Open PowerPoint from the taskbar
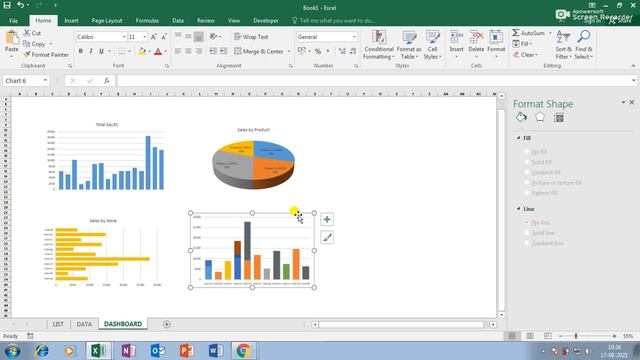The height and width of the screenshot is (360, 640). click(x=187, y=351)
